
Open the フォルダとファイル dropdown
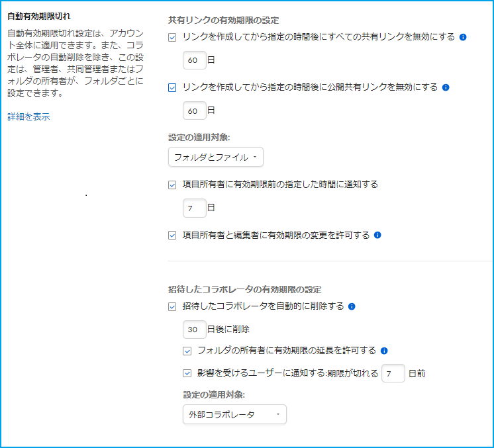click(x=216, y=157)
